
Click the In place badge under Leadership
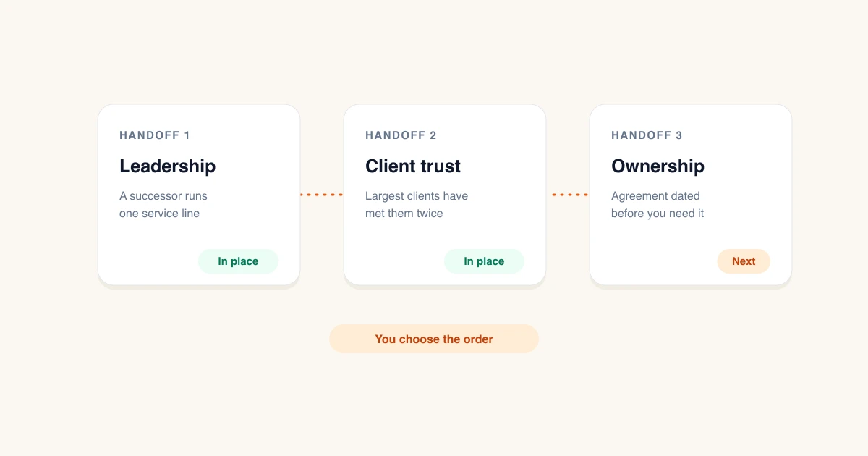238,261
